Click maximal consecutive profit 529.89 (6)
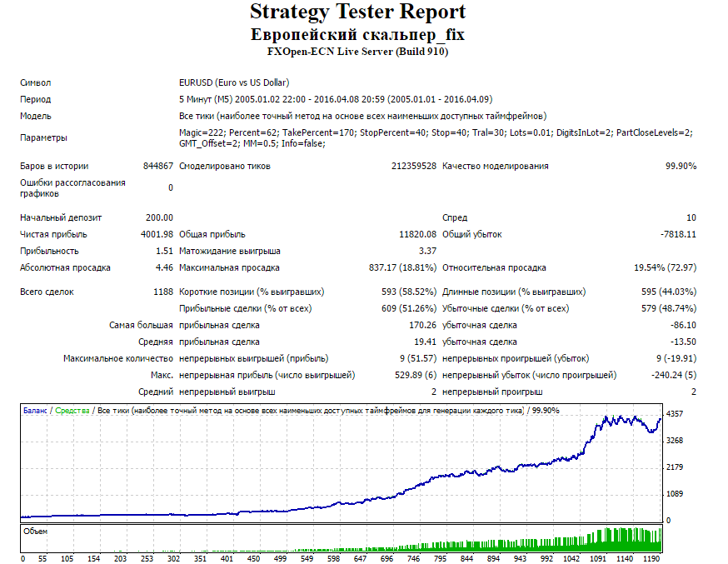Image resolution: width=728 pixels, height=564 pixels. click(x=416, y=376)
